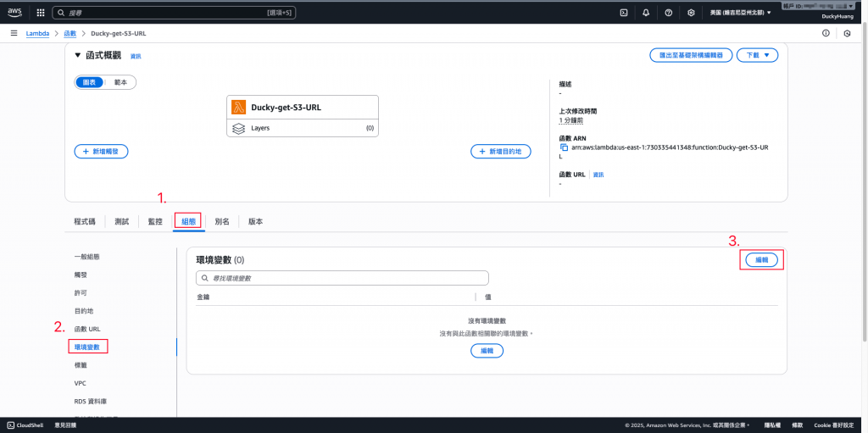The height and width of the screenshot is (433, 868).
Task: Click the 金鑰 column header
Action: coord(203,297)
